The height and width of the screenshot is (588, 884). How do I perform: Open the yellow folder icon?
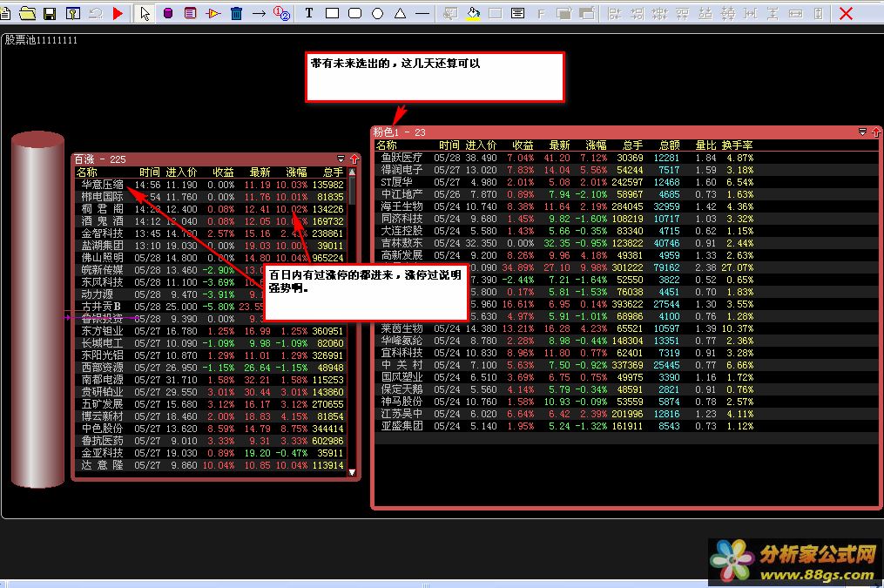pos(27,13)
